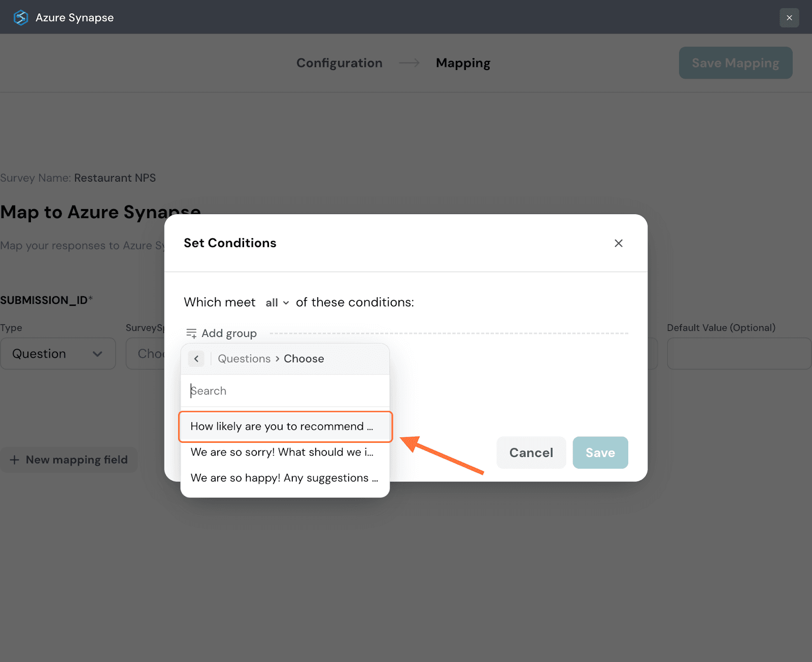Switch to the Mapping step
The image size is (812, 662).
(x=463, y=63)
